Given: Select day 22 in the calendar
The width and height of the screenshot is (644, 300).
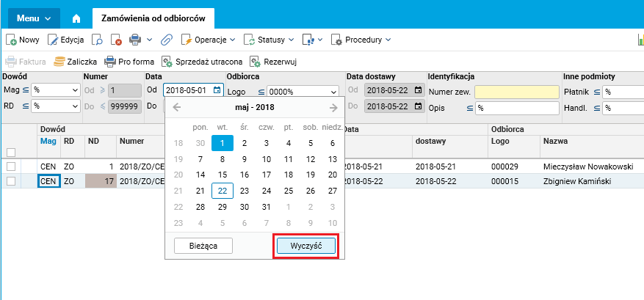Looking at the screenshot, I should point(222,191).
